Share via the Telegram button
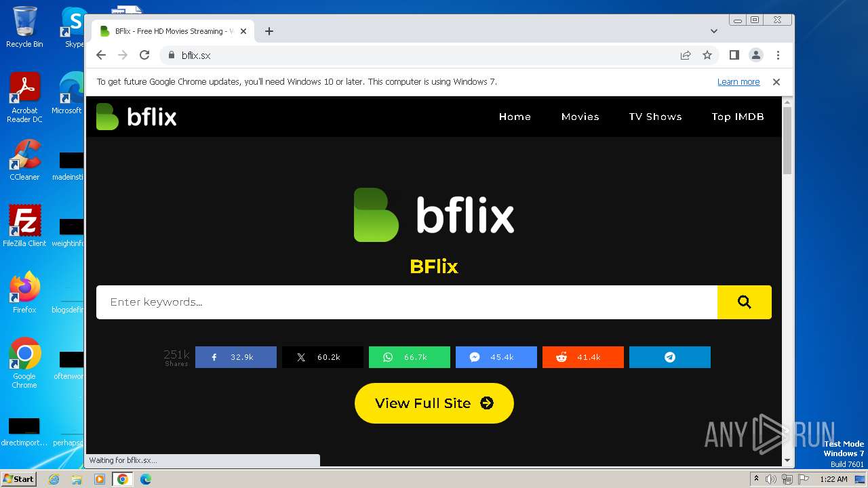Image resolution: width=868 pixels, height=488 pixels. pos(670,357)
